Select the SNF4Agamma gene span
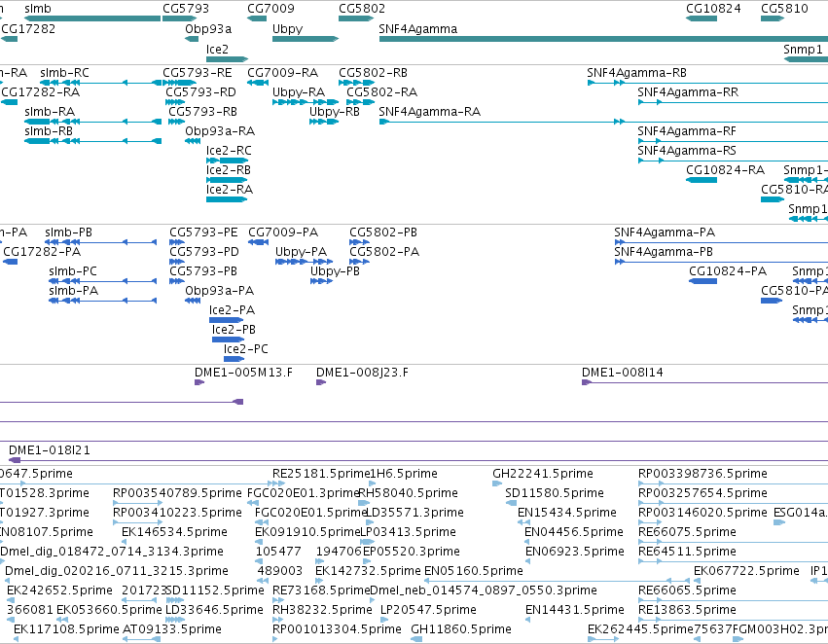Screen dimensions: 828x644 [603, 39]
